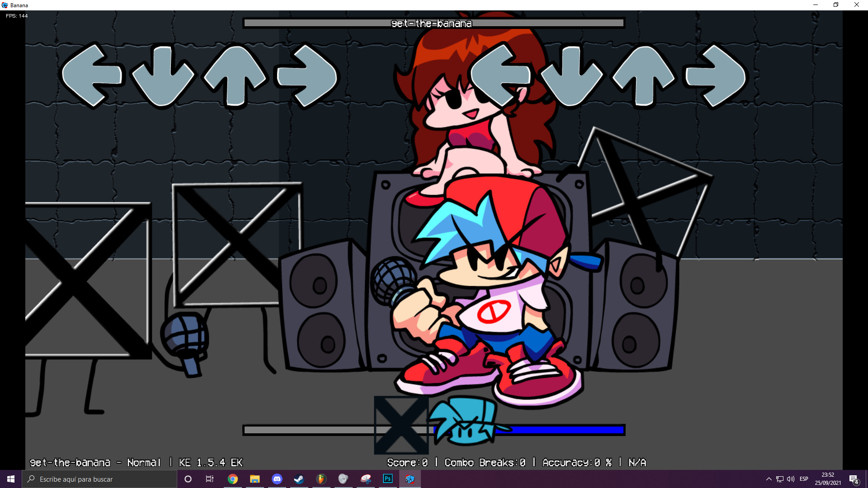This screenshot has height=488, width=868.
Task: Switch to Discord from the taskbar
Action: coord(277,479)
